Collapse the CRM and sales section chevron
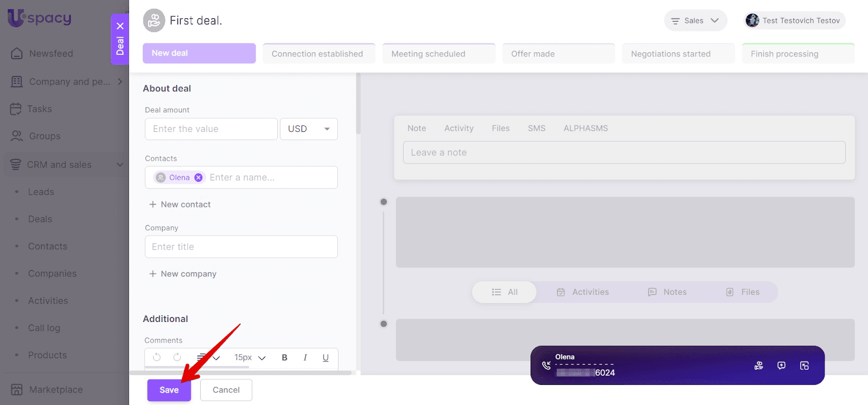 click(x=120, y=164)
